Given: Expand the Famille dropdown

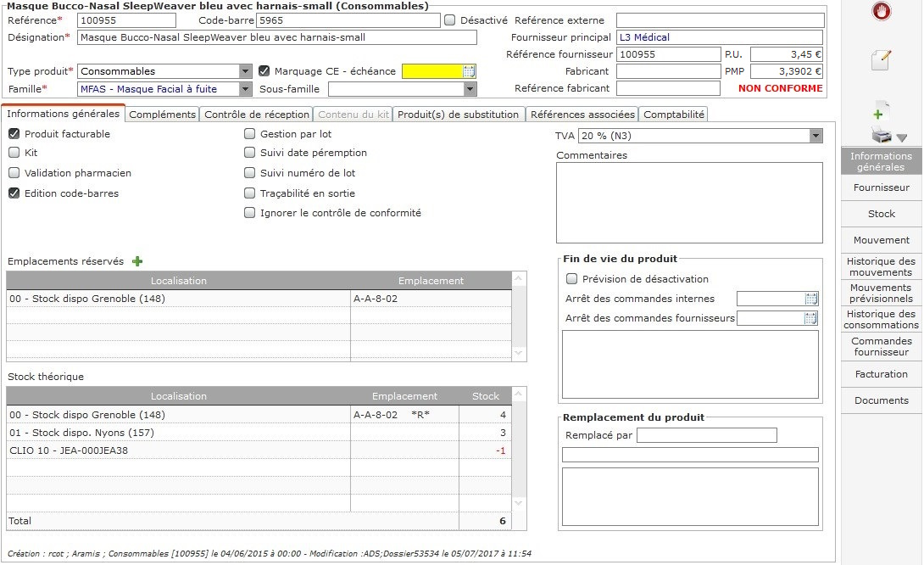Looking at the screenshot, I should pos(246,89).
